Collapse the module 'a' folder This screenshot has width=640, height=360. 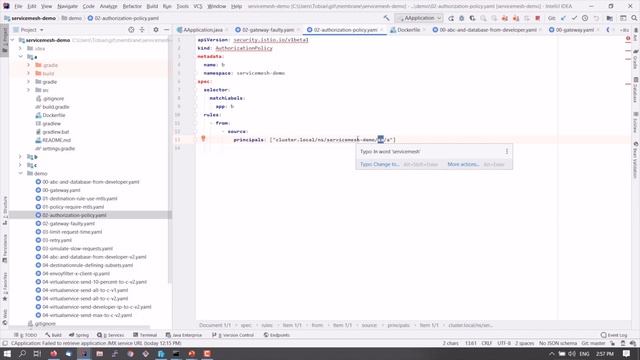[20, 57]
